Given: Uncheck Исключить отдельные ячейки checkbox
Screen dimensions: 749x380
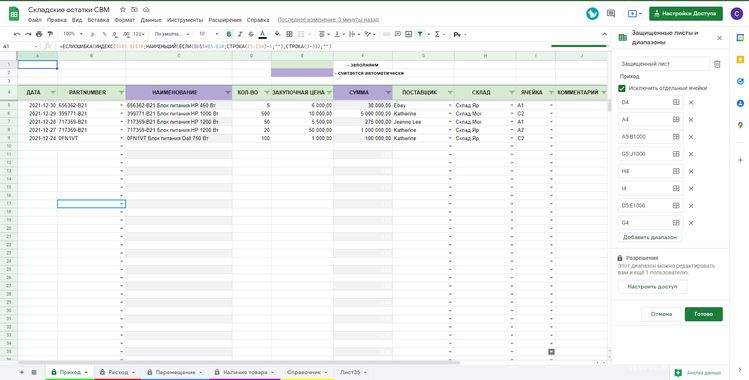Looking at the screenshot, I should pos(621,88).
